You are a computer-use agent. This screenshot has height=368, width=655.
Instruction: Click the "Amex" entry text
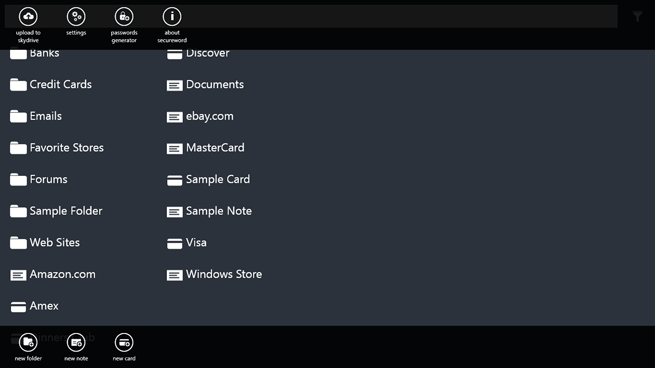[44, 306]
